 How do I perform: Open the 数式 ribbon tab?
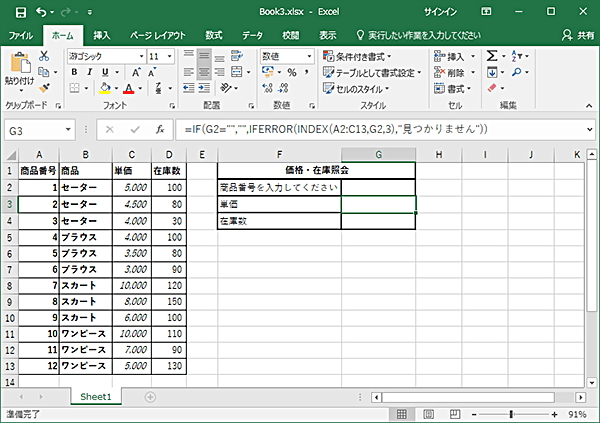[x=214, y=34]
